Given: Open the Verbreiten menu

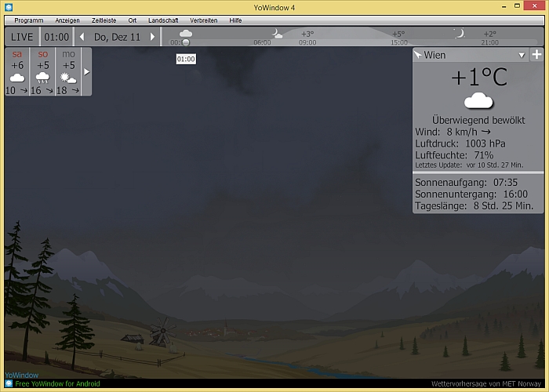Looking at the screenshot, I should pyautogui.click(x=204, y=20).
